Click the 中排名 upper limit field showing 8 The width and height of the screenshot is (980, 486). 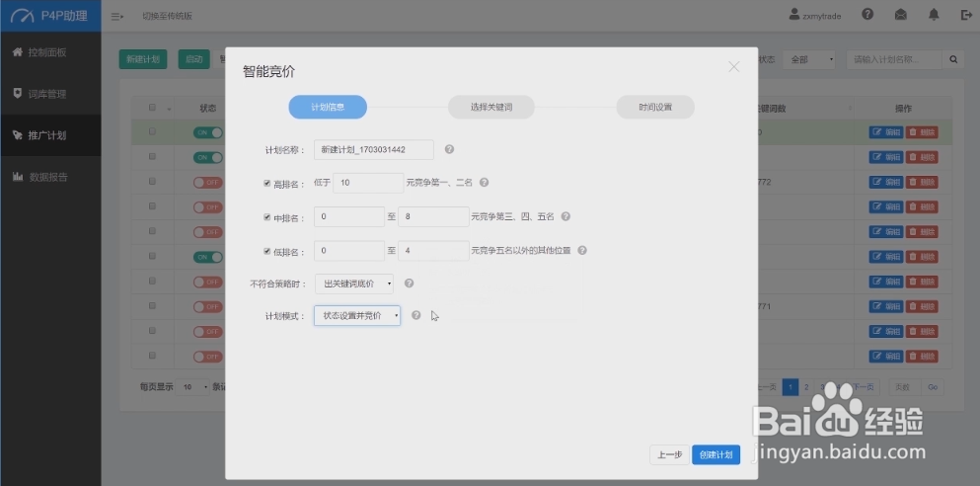coord(434,217)
